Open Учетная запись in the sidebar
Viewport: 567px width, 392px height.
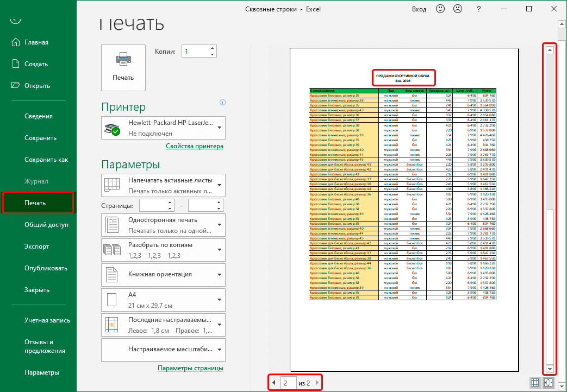[47, 320]
